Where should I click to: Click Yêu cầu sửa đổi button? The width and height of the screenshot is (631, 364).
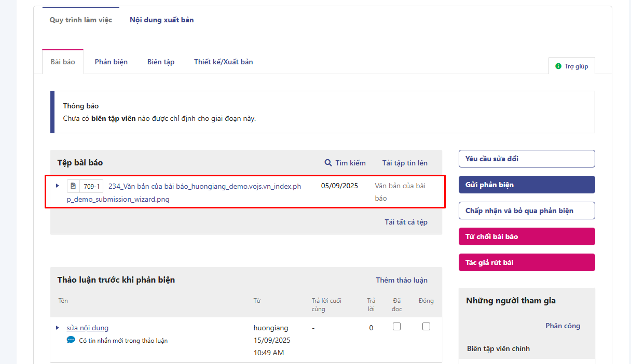[527, 159]
